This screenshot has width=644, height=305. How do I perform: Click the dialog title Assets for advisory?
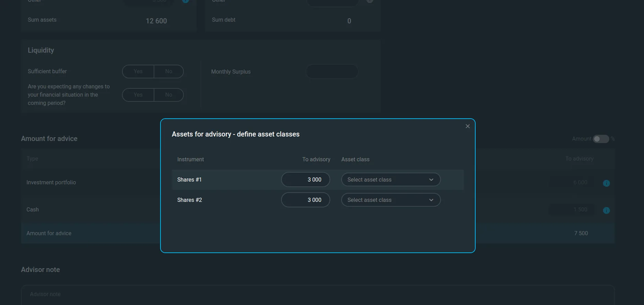tap(236, 134)
